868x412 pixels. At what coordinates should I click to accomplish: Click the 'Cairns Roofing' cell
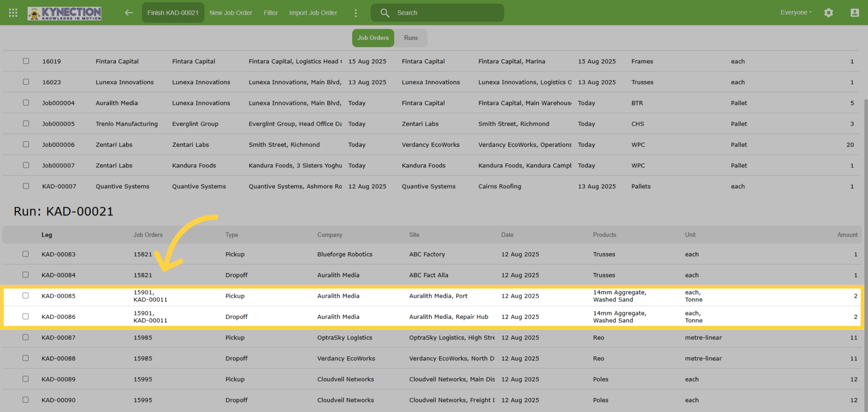[499, 186]
